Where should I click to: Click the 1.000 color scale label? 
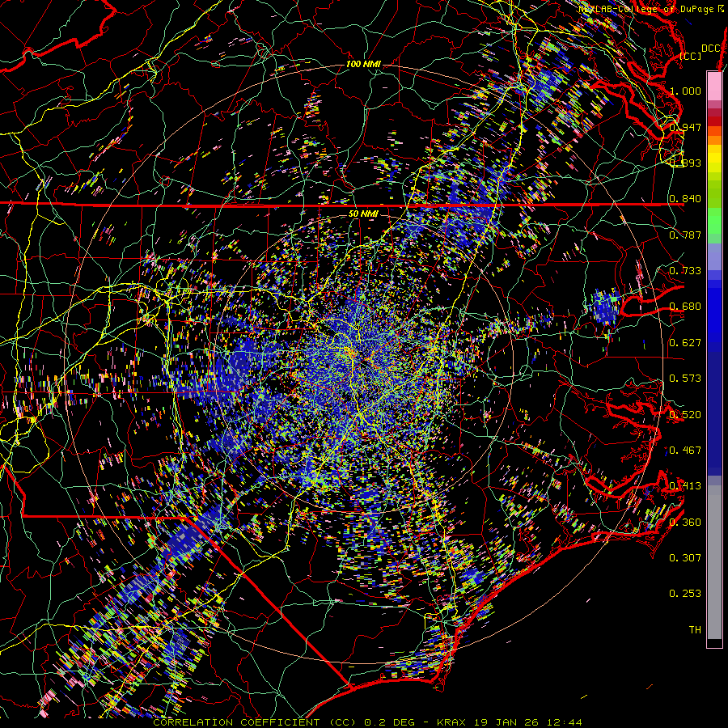[x=685, y=91]
